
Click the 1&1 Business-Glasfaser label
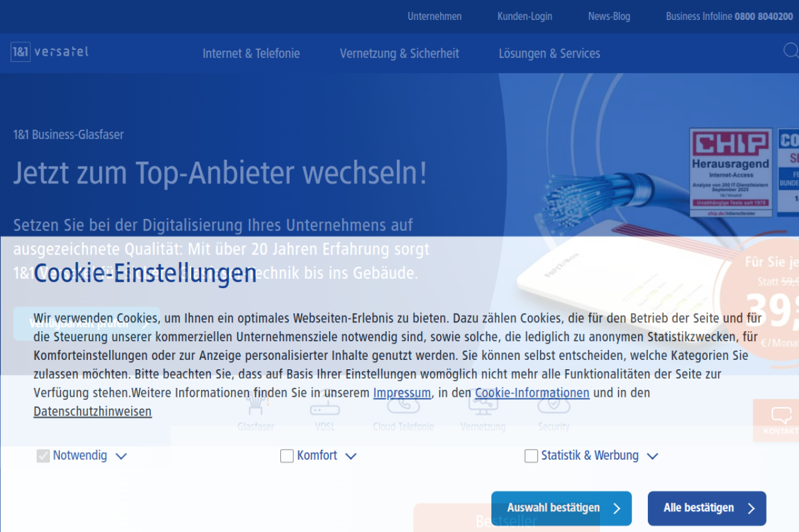[69, 135]
